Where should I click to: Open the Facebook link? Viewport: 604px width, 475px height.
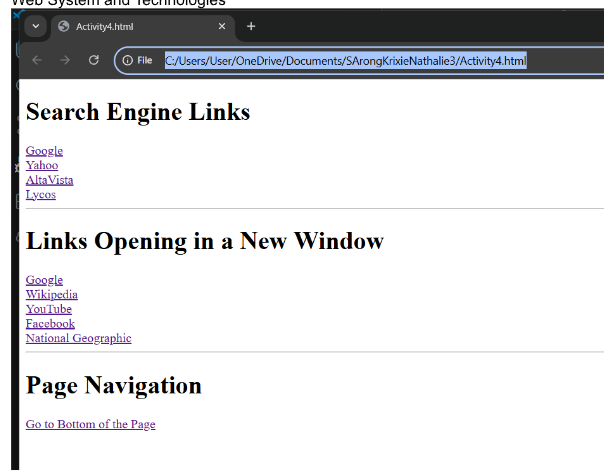pyautogui.click(x=50, y=324)
